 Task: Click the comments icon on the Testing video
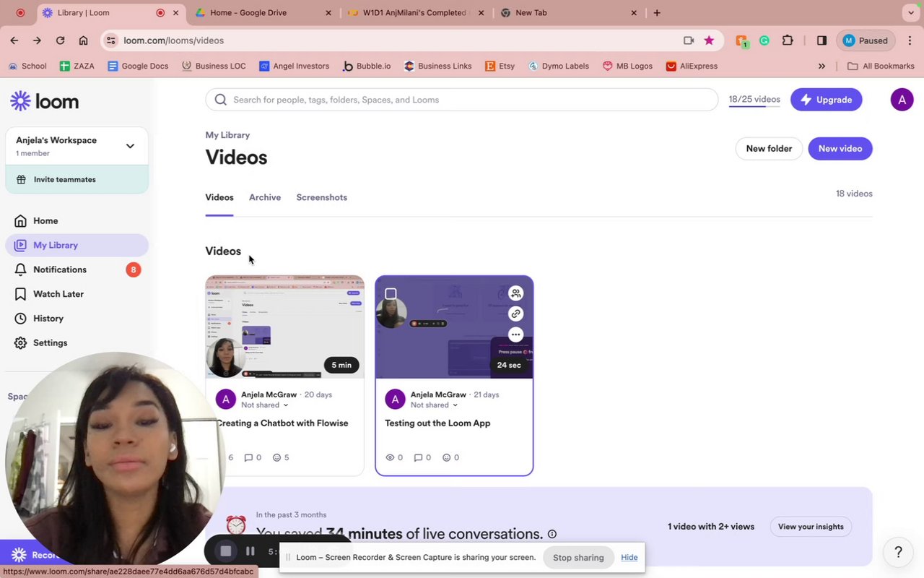coord(418,457)
